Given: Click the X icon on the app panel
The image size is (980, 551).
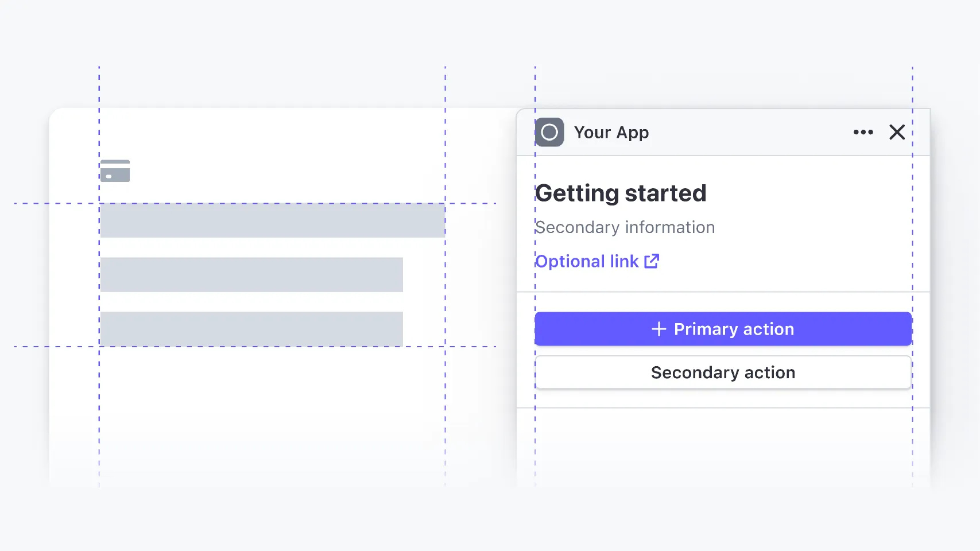Looking at the screenshot, I should point(897,132).
